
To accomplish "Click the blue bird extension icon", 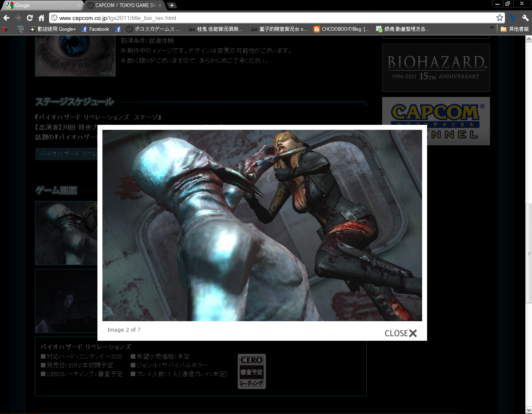I will (x=513, y=18).
